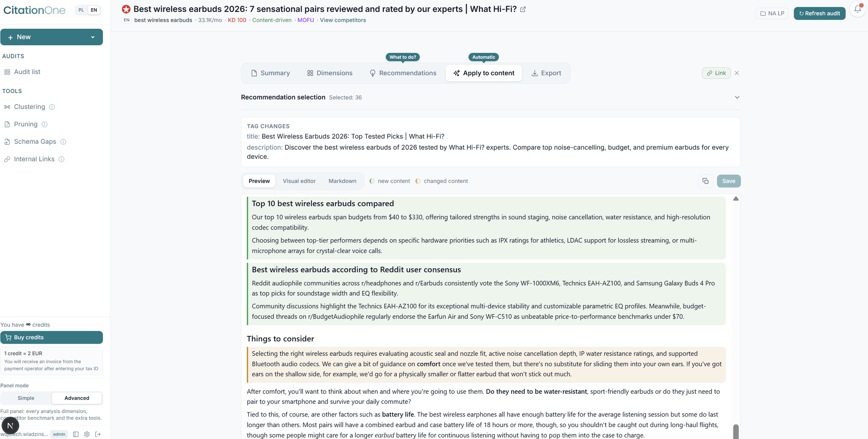This screenshot has width=868, height=439.
Task: Open the Clustering tool
Action: (29, 107)
